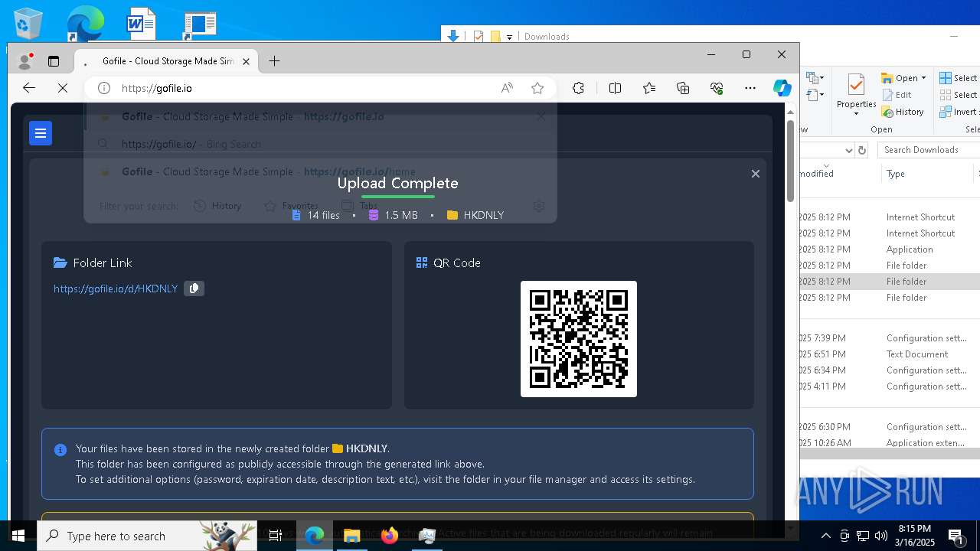This screenshot has height=551, width=980.
Task: Click the Edge address bar URL
Action: pos(157,88)
